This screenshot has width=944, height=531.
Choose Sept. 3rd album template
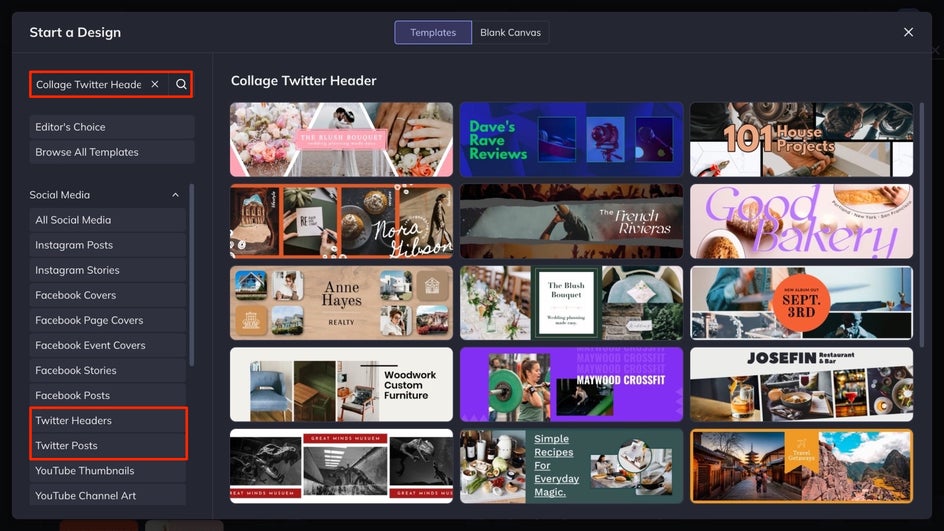tap(801, 303)
